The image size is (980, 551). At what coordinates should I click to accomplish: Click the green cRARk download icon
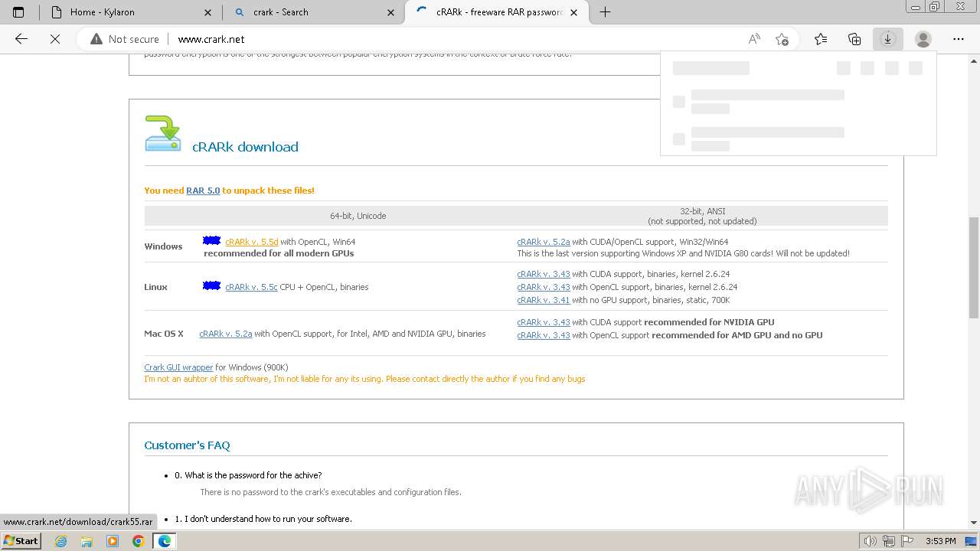coord(163,133)
